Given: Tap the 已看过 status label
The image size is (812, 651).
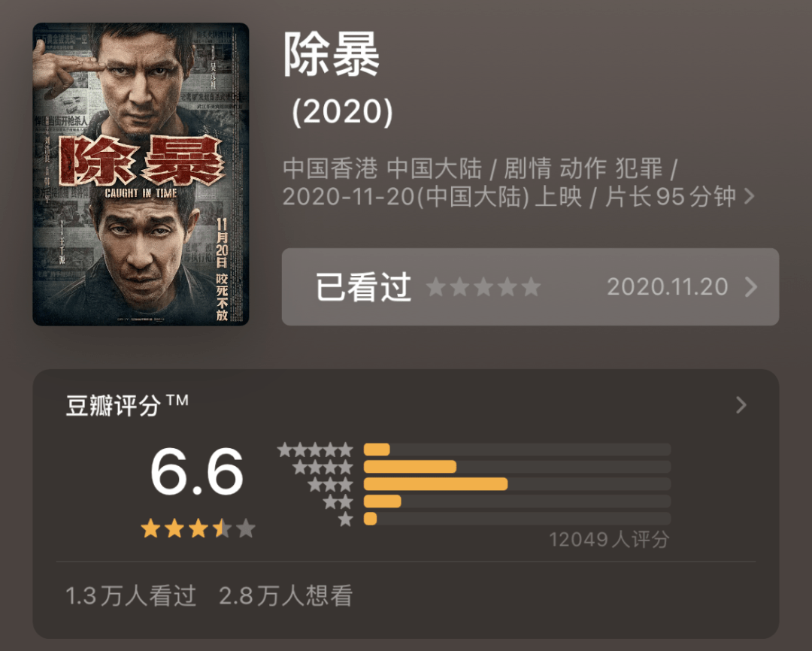Looking at the screenshot, I should [x=364, y=287].
